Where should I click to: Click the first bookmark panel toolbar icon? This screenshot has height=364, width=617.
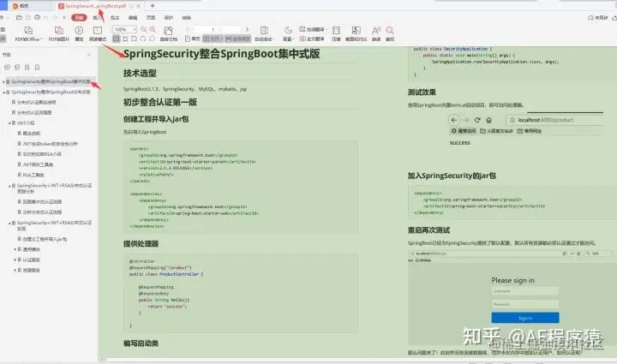tap(7, 67)
